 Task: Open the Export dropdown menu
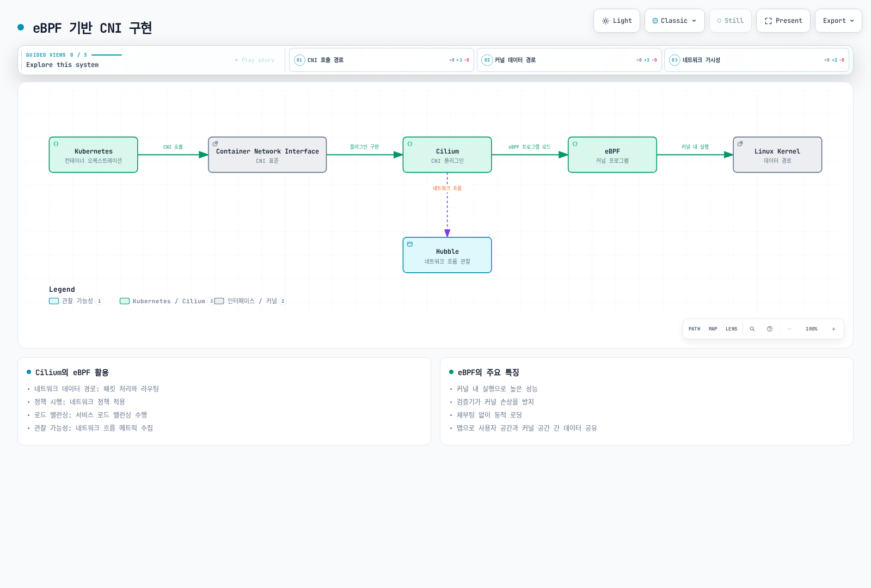(838, 21)
